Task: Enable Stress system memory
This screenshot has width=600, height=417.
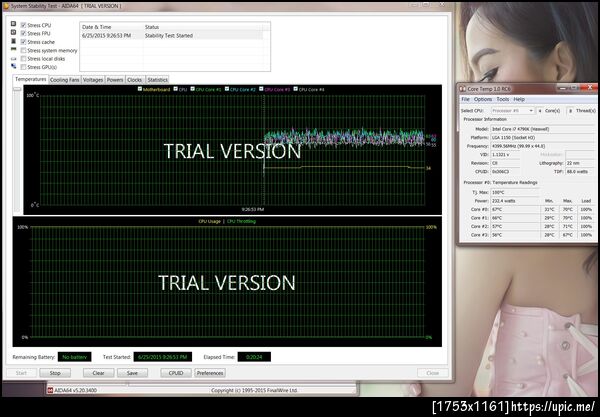Action: (x=23, y=50)
